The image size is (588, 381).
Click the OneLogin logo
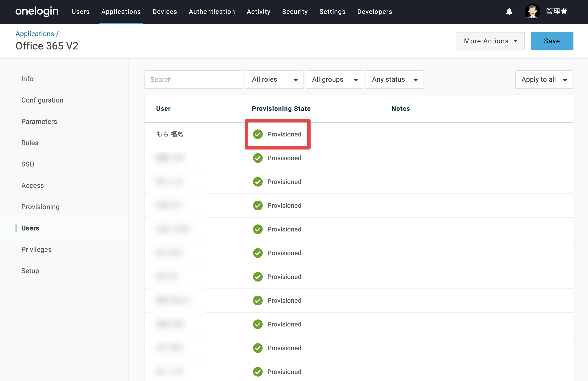point(37,11)
